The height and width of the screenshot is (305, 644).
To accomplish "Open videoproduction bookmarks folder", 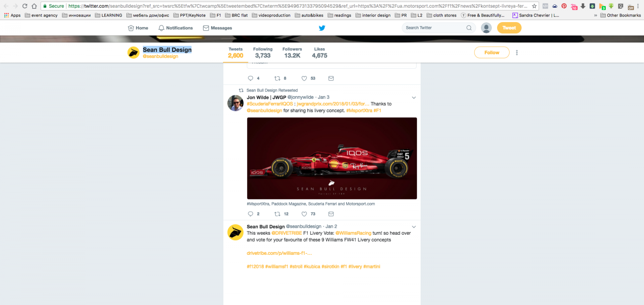I will point(271,15).
